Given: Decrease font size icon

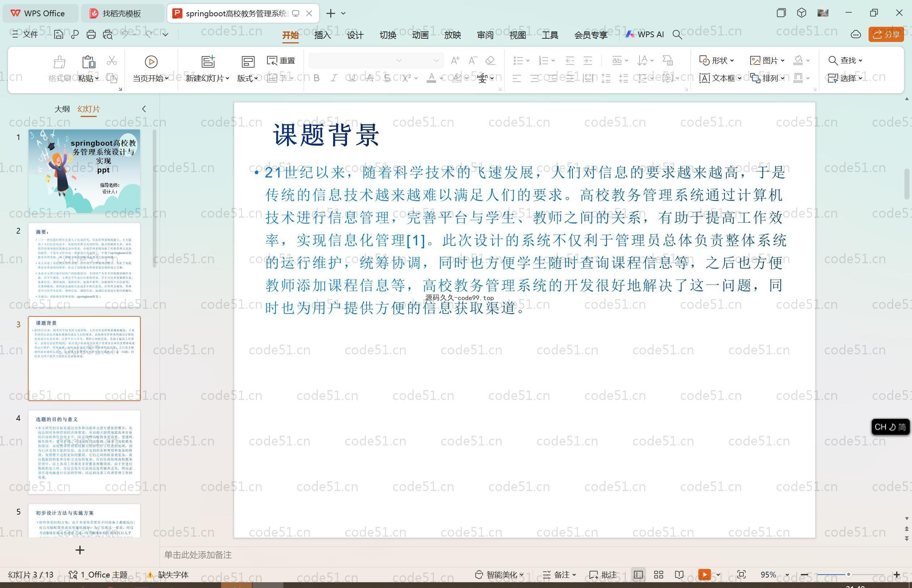Looking at the screenshot, I should coord(473,60).
